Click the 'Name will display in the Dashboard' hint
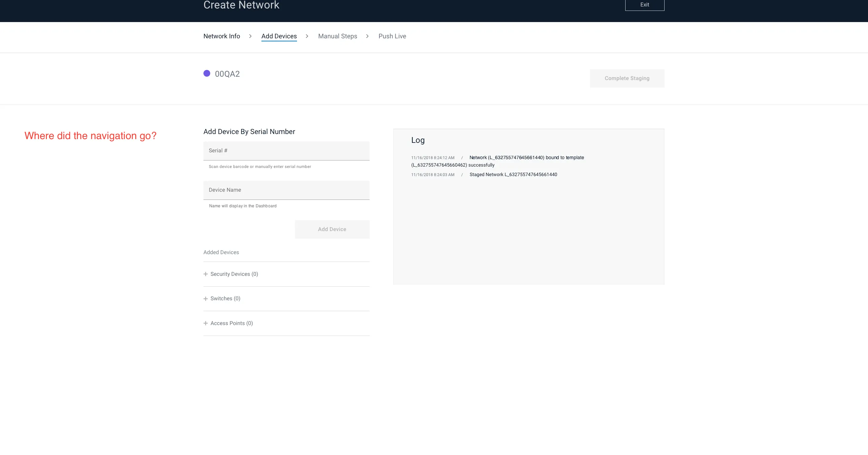The height and width of the screenshot is (455, 868). 243,206
